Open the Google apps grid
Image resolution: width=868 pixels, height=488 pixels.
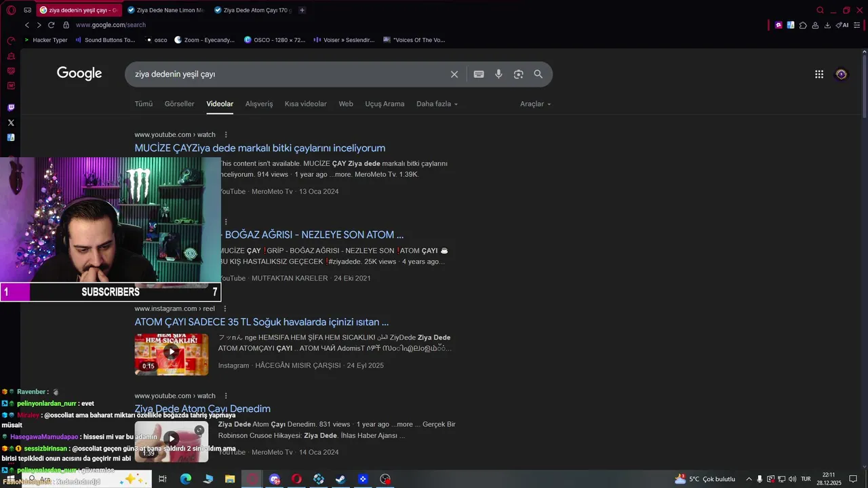pos(819,75)
